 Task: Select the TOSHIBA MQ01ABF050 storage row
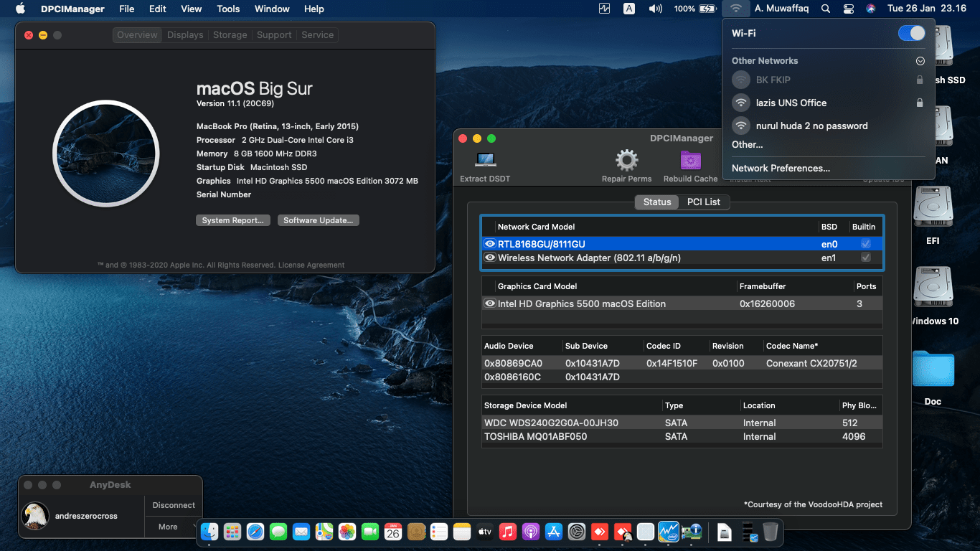pos(682,436)
